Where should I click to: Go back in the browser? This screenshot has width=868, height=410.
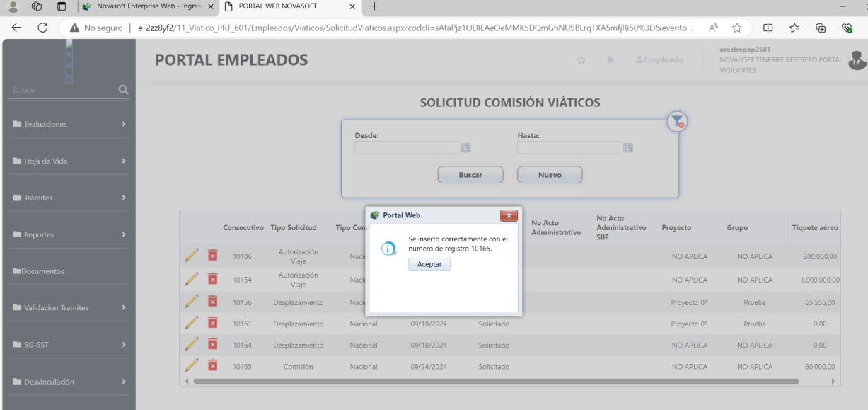pyautogui.click(x=16, y=28)
